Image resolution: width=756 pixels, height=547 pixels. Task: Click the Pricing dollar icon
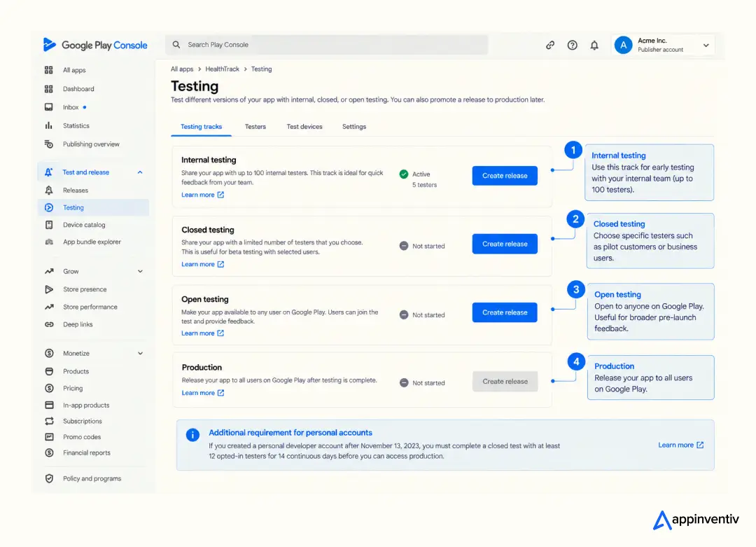(x=49, y=388)
